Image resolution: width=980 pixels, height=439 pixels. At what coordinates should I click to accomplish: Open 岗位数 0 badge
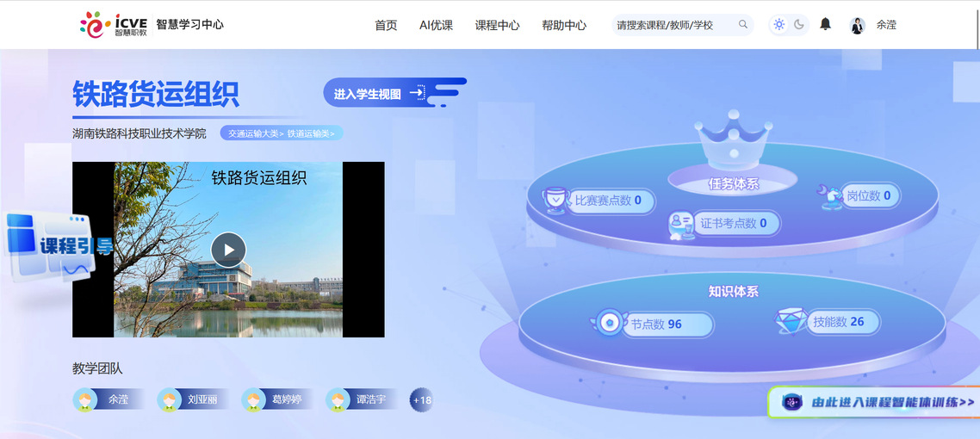pos(870,196)
